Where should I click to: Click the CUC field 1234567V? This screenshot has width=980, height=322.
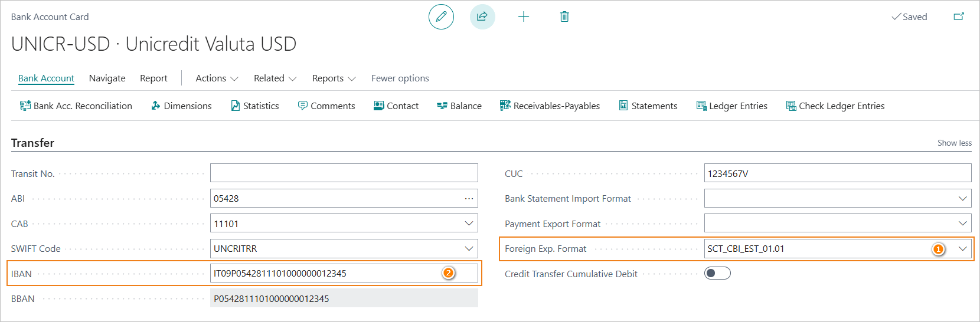[x=838, y=173]
